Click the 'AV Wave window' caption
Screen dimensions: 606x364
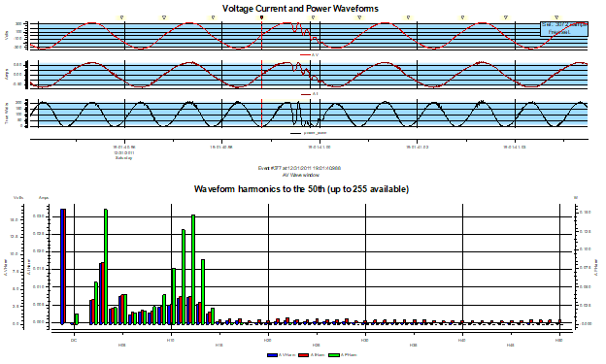coord(301,175)
